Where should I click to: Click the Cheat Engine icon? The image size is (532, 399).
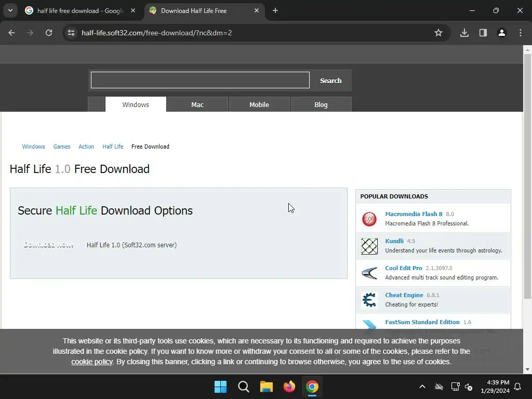369,300
